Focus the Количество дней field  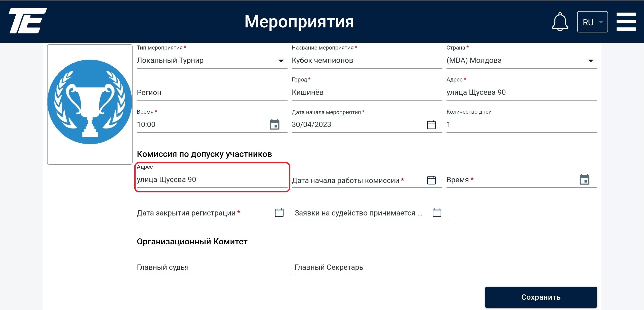pyautogui.click(x=522, y=124)
